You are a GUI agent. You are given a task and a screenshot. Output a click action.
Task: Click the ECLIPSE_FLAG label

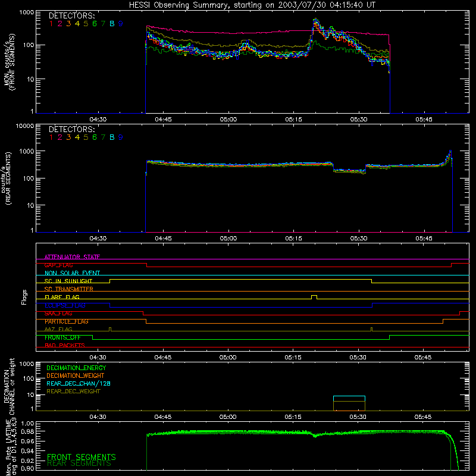click(x=65, y=305)
